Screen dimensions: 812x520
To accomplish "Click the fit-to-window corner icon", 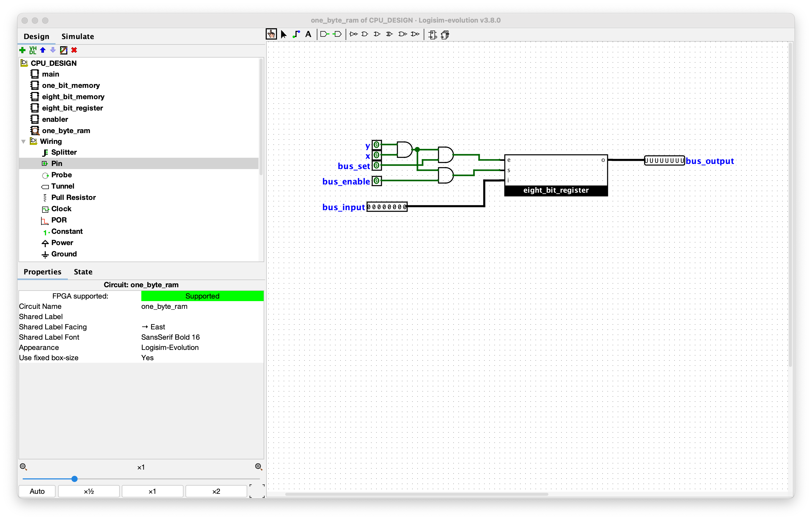I will [x=257, y=491].
